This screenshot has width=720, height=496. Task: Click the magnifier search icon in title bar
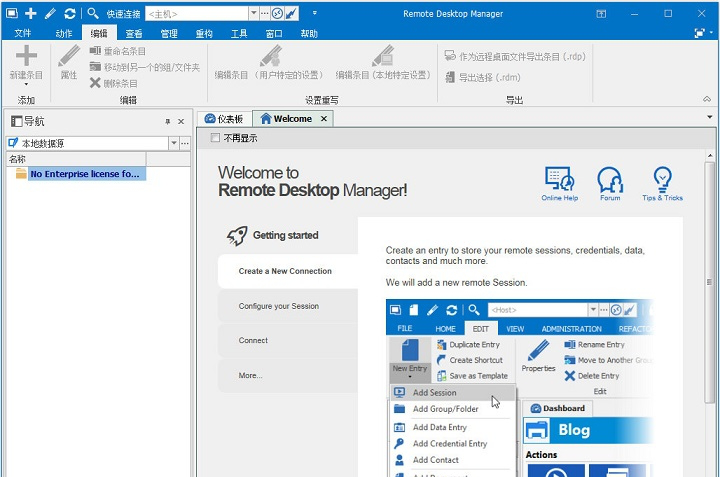pos(93,13)
